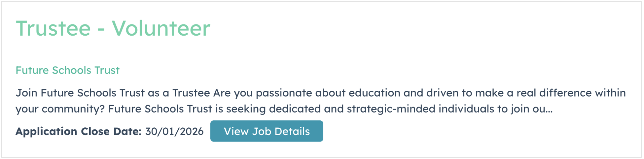Click the View Job Details button
The height and width of the screenshot is (159, 644).
tap(267, 131)
